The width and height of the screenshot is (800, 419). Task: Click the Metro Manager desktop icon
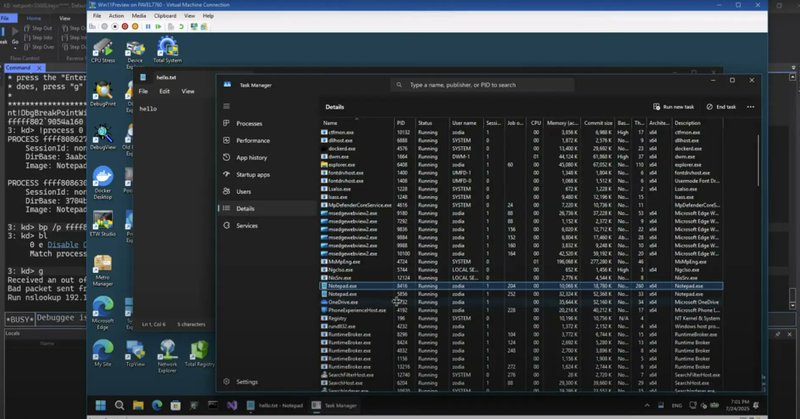(x=103, y=270)
